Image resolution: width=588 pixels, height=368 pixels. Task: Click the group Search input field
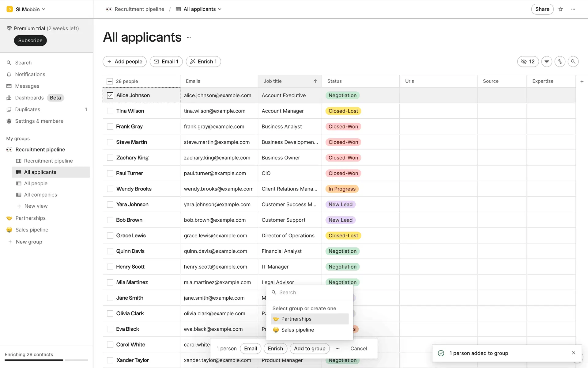(x=312, y=293)
